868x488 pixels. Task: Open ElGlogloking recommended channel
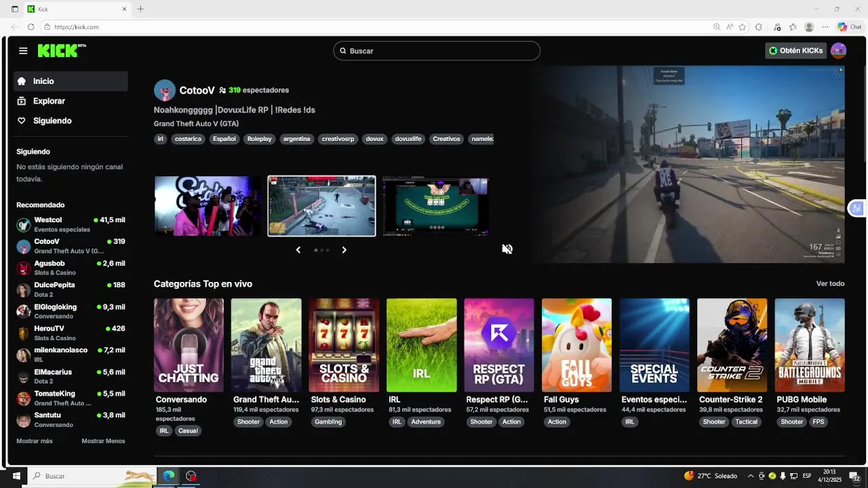click(71, 311)
